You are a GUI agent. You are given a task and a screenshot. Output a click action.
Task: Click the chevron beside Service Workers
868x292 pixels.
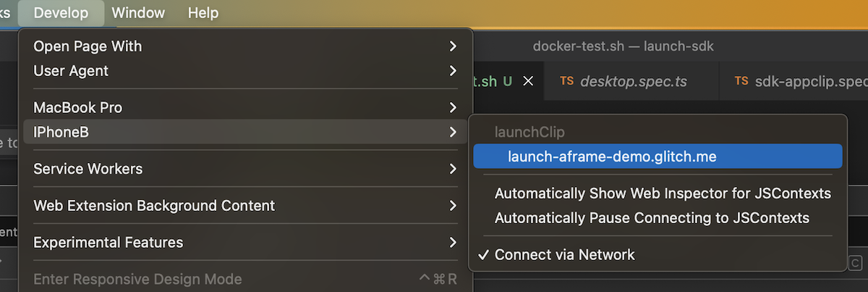(x=453, y=169)
